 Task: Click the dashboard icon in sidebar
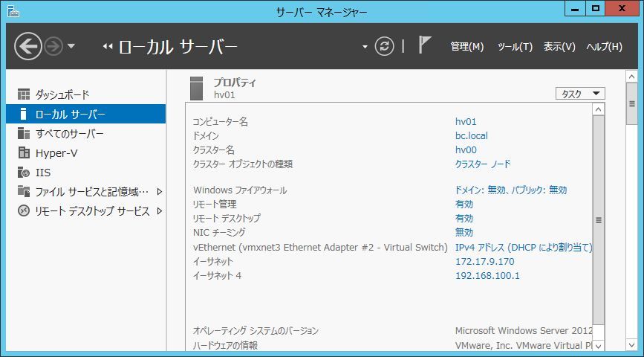(x=24, y=94)
